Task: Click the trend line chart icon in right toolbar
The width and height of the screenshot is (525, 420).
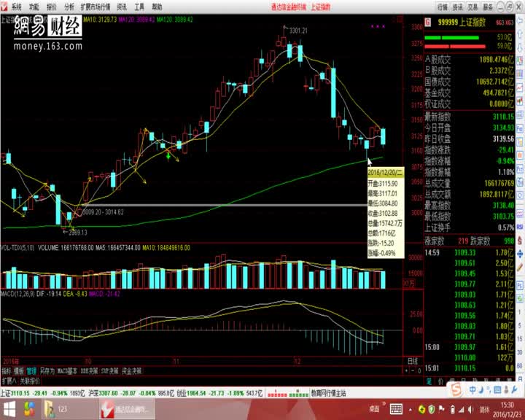Action: click(520, 87)
